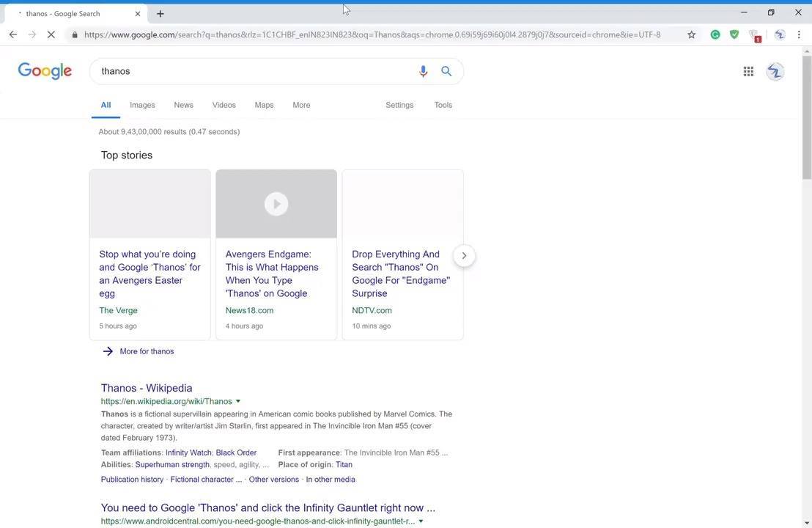This screenshot has width=812, height=528.
Task: Open Chrome three-dot menu
Action: pos(799,34)
